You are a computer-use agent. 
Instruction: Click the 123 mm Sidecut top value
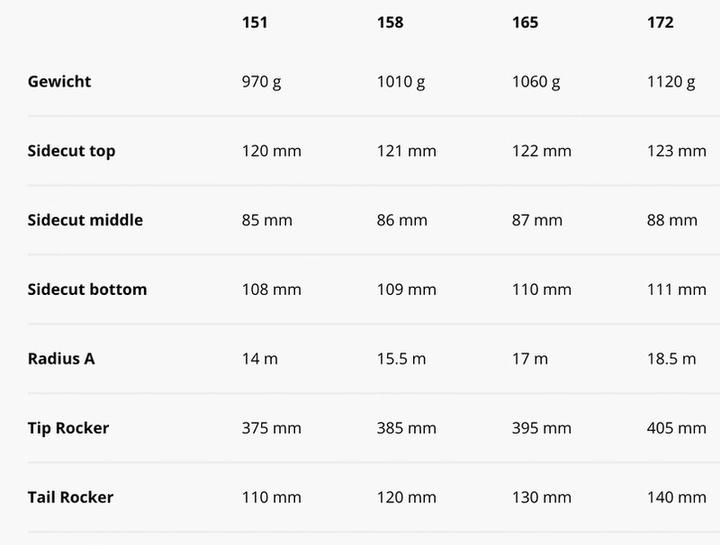coord(676,151)
